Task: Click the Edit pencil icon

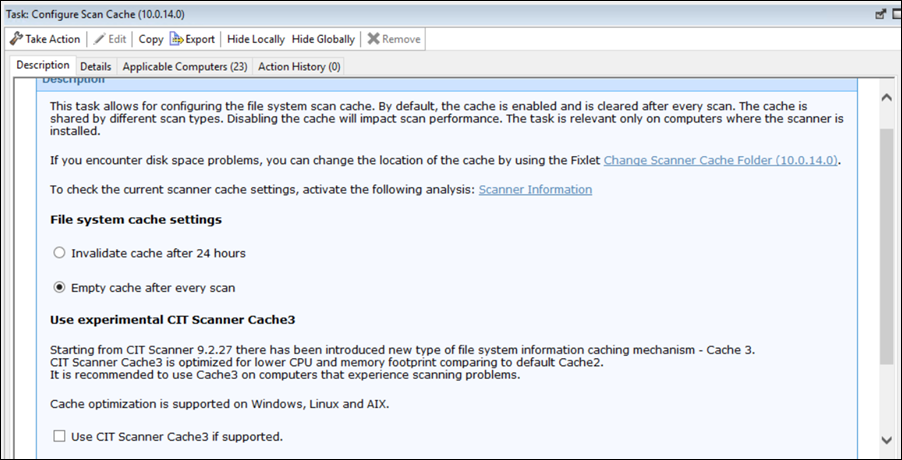Action: click(100, 39)
